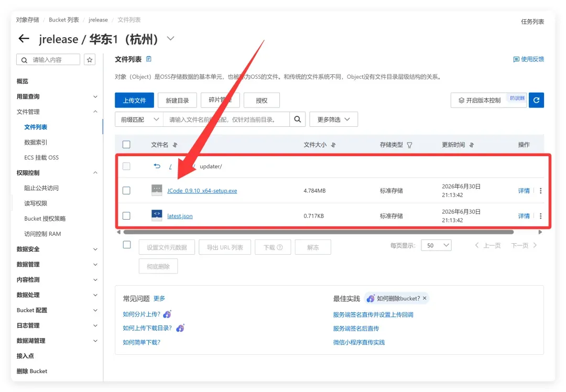Viewport: 566px width, 392px height.
Task: Select 读写权限 in the sidebar
Action: [x=36, y=203]
